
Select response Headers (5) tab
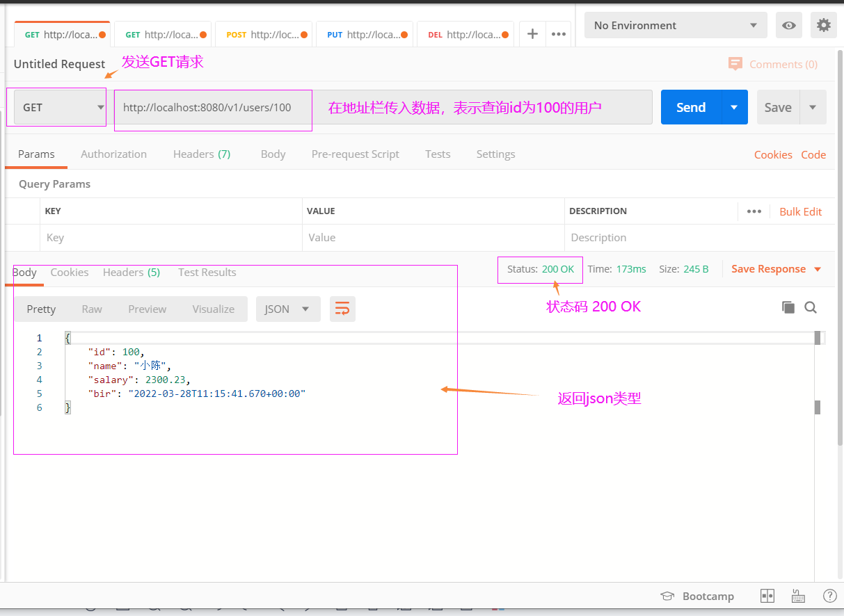(x=132, y=273)
